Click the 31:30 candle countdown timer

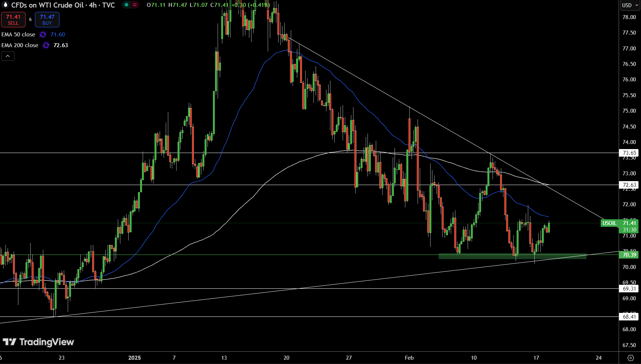coord(629,230)
